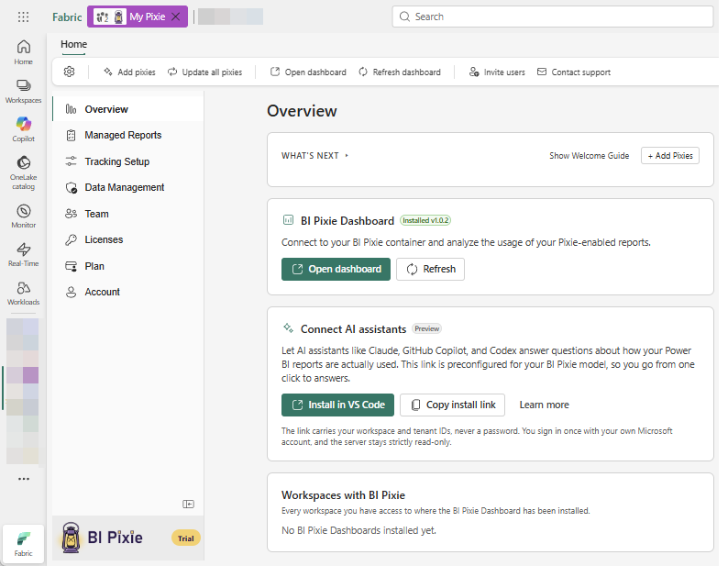Click the Connect AI assistants heading
The width and height of the screenshot is (728, 566).
click(x=353, y=329)
